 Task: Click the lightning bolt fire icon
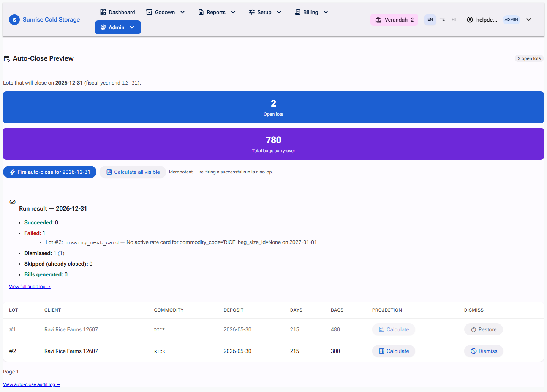(13, 172)
